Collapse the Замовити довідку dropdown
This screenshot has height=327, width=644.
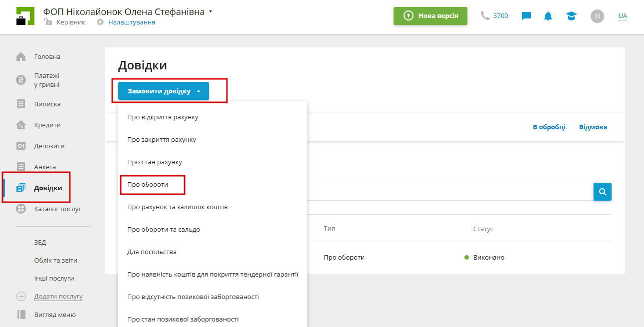(x=164, y=91)
